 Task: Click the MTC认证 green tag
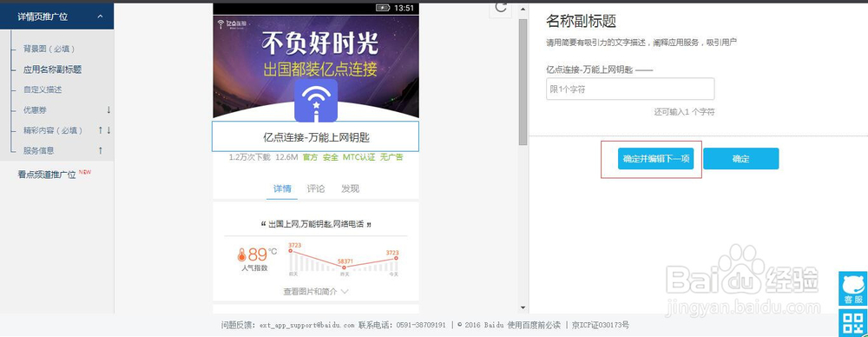(x=358, y=157)
